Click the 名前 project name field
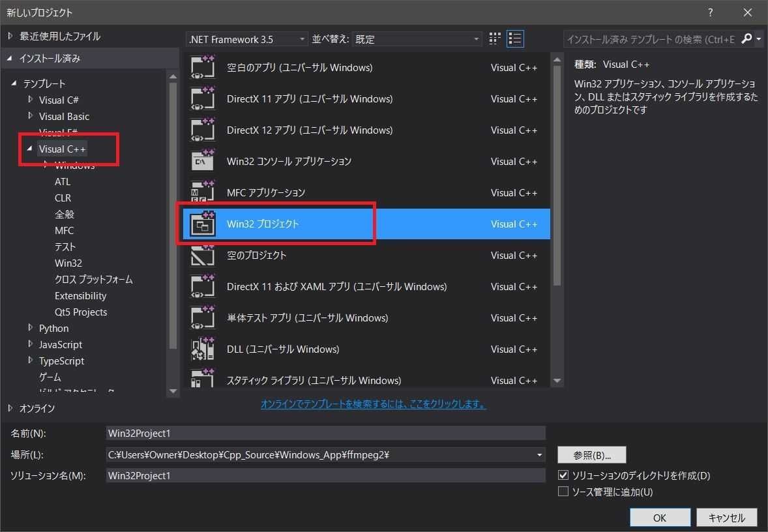 [325, 433]
